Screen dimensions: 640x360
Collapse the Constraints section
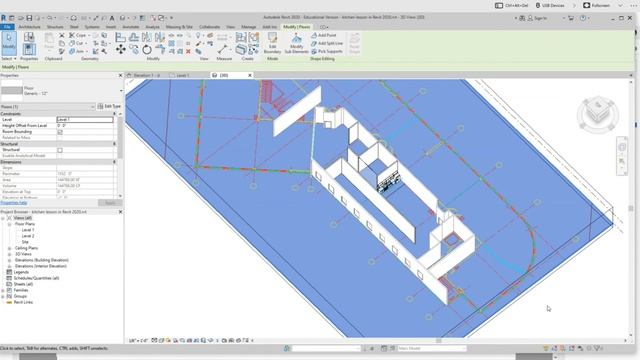click(114, 114)
